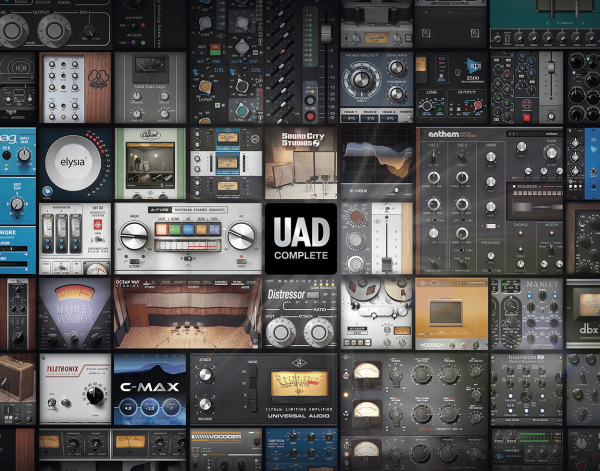Click the round elysia logo dial

pos(73,163)
